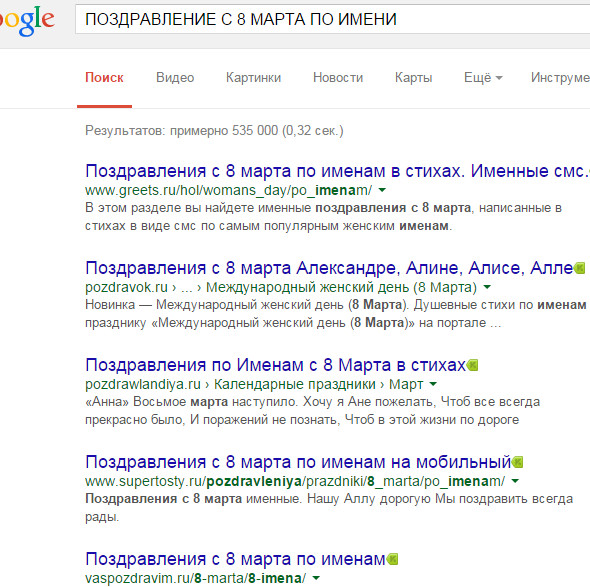Expand dropdown arrow next to greets.ru URL
This screenshot has width=590, height=587.
382,190
